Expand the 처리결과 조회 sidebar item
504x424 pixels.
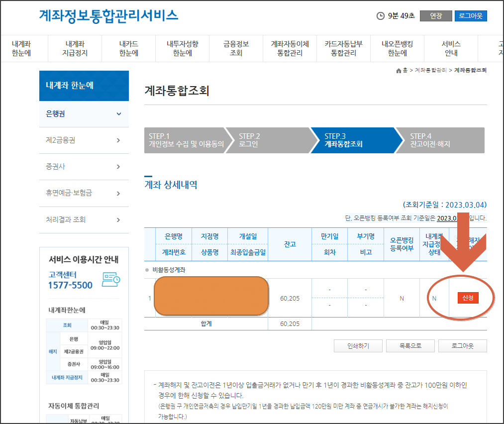[84, 219]
